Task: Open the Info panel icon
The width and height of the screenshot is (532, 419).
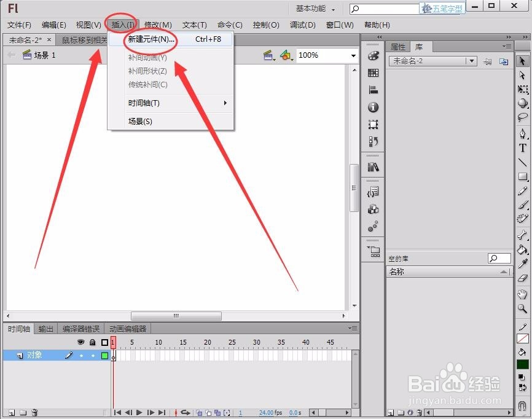Action: [374, 108]
